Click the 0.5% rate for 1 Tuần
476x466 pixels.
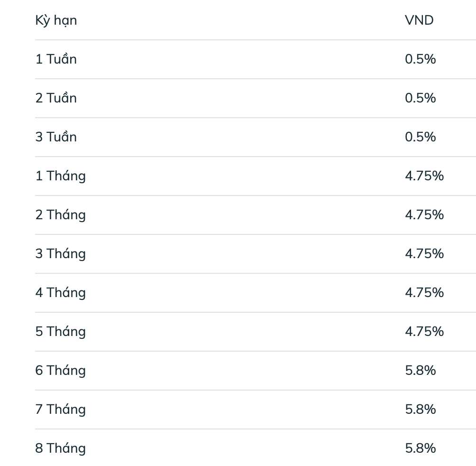click(420, 59)
